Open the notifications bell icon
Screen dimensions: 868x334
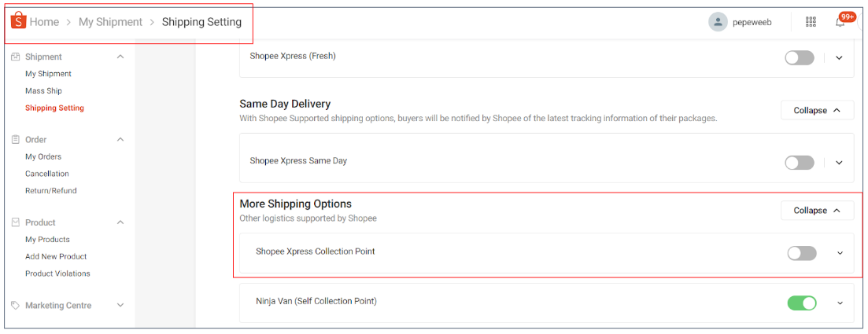(840, 22)
